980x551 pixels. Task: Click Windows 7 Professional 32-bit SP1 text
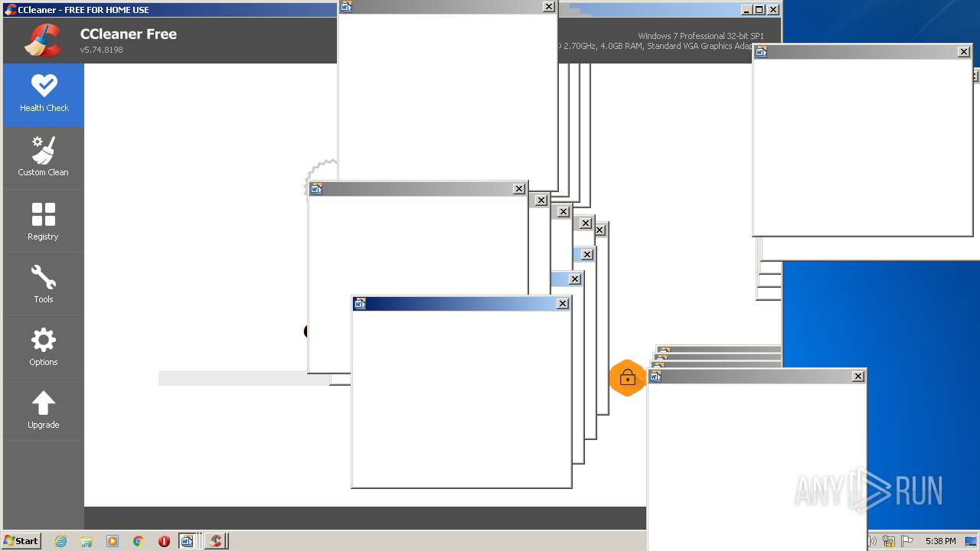[701, 36]
